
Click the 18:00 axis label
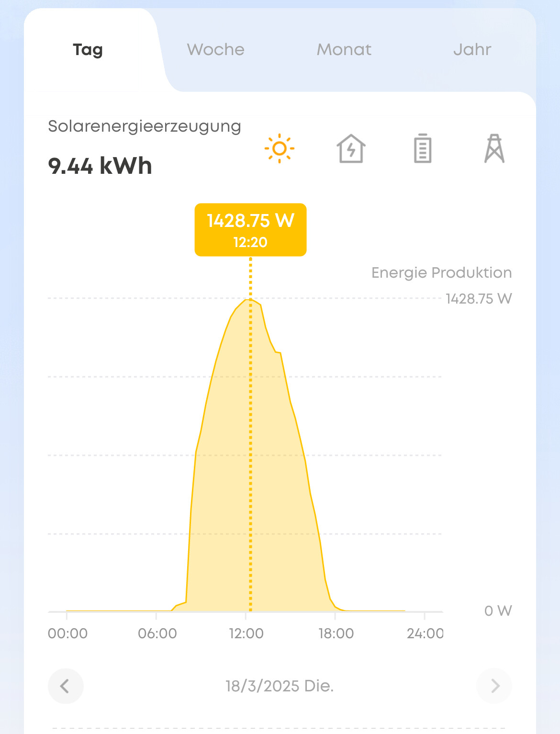tap(336, 633)
